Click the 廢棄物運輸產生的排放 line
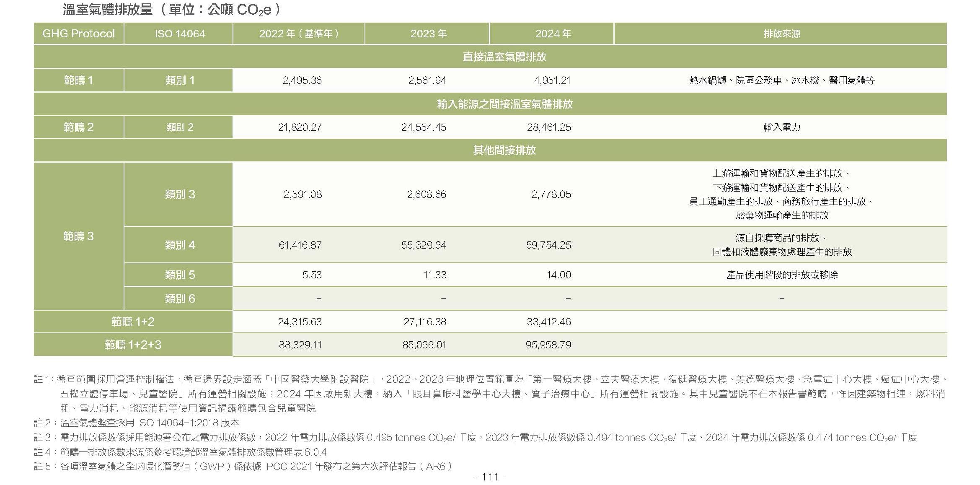980x485 pixels. click(782, 215)
